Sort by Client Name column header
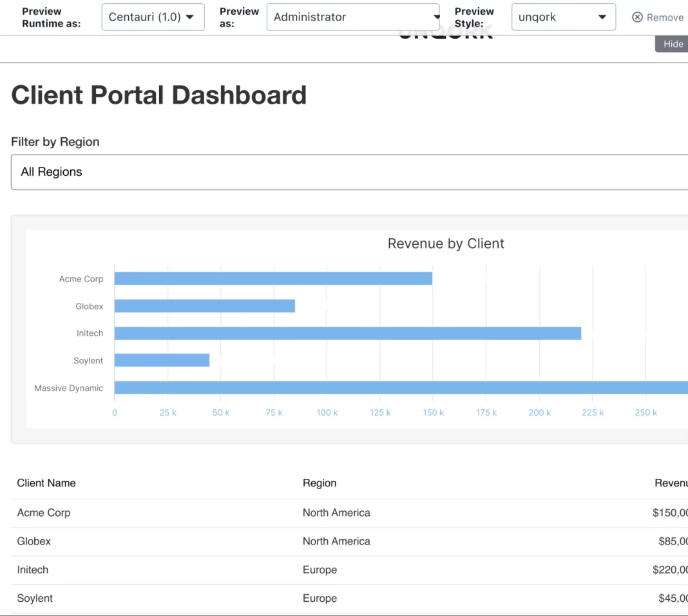This screenshot has height=616, width=688. click(46, 483)
